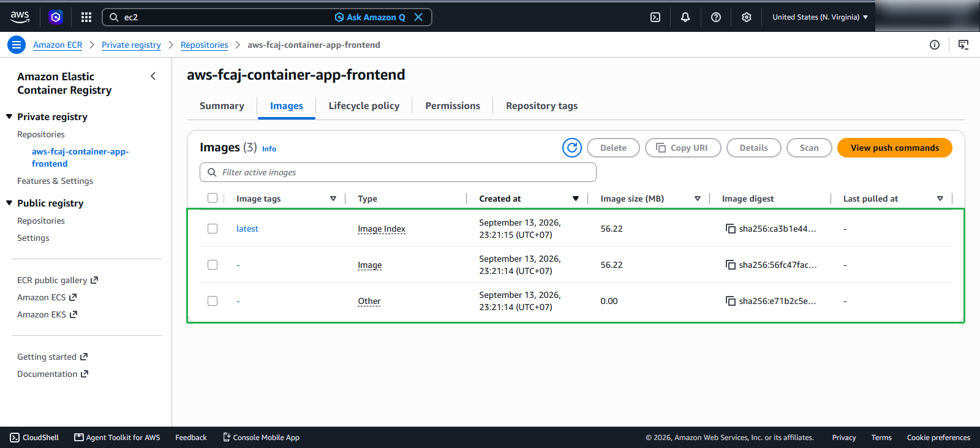Open the United States (N. Virginia) region dropdown

tap(820, 17)
